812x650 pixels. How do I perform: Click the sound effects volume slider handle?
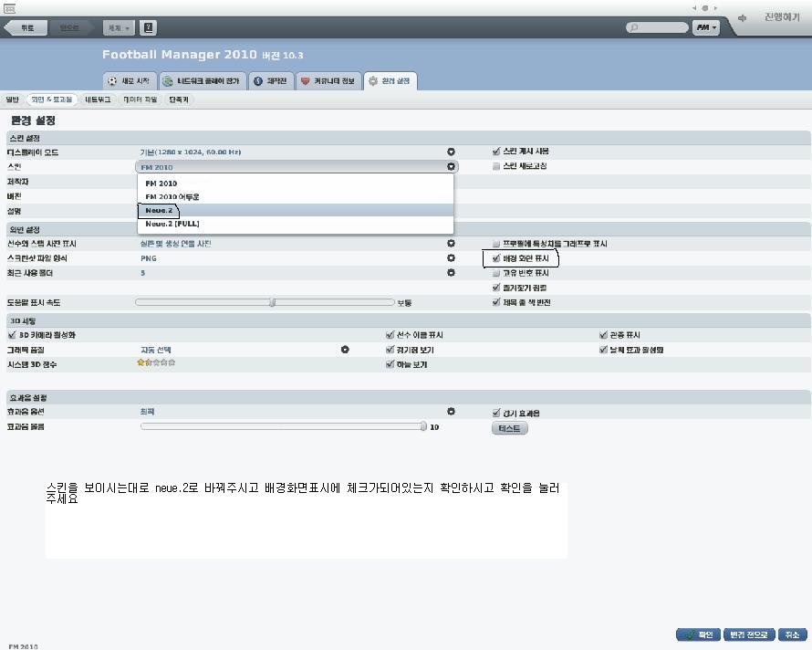pos(423,426)
